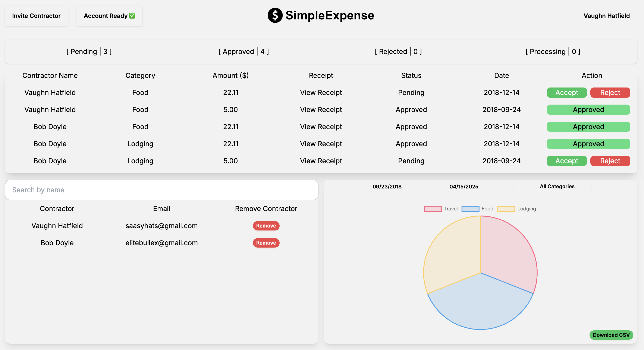Select the Approved 4 status filter
644x350 pixels.
click(x=244, y=51)
